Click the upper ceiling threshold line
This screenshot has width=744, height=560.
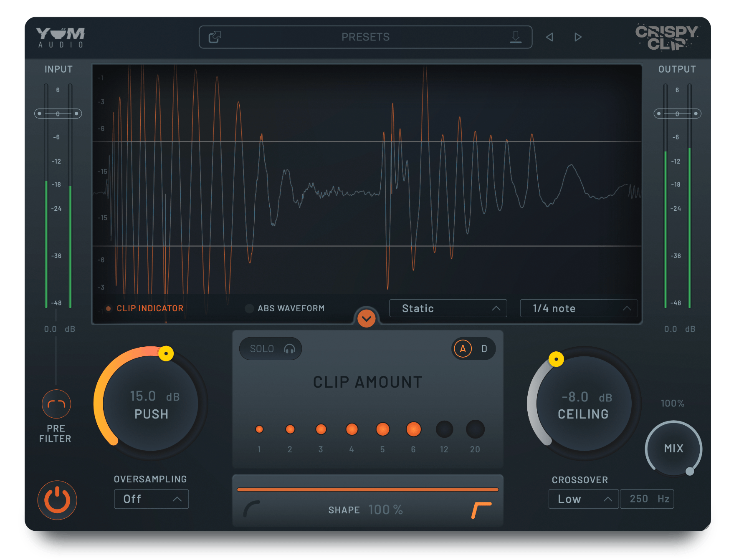(x=367, y=142)
